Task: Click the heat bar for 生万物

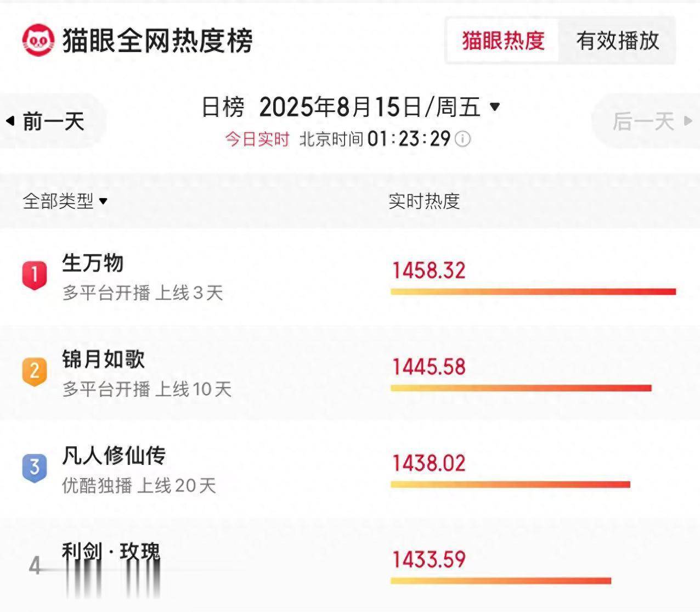Action: point(533,292)
